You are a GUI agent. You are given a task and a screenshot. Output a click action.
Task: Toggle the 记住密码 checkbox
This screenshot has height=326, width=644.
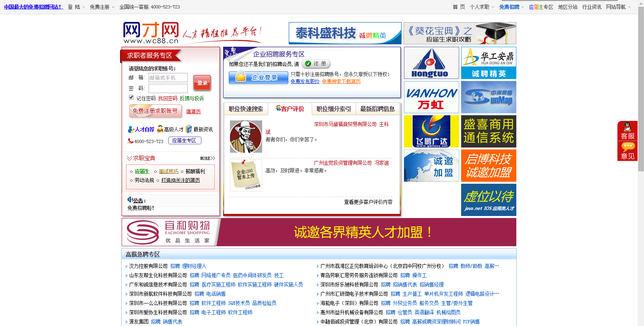click(x=131, y=97)
